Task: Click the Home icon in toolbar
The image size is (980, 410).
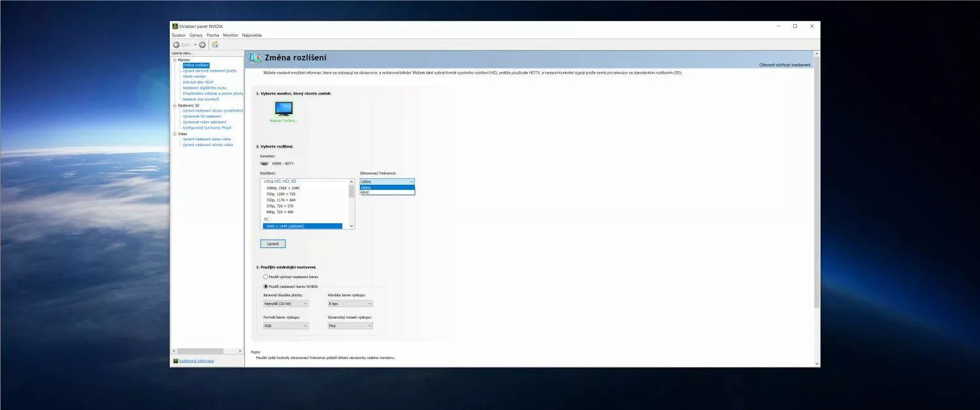Action: 215,44
